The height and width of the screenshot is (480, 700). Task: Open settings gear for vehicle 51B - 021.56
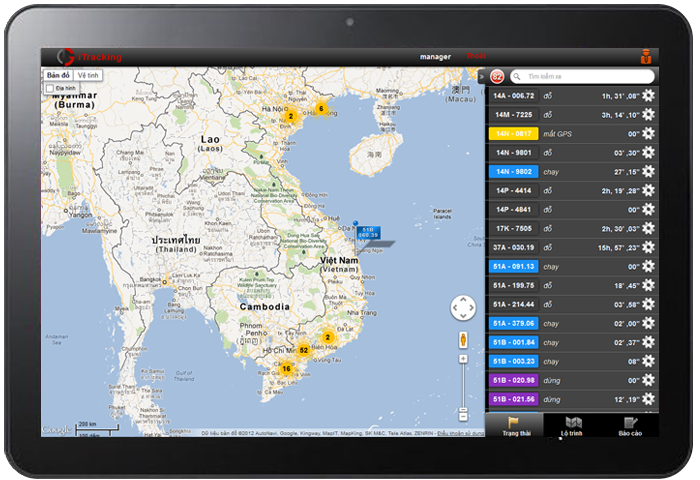[x=648, y=399]
